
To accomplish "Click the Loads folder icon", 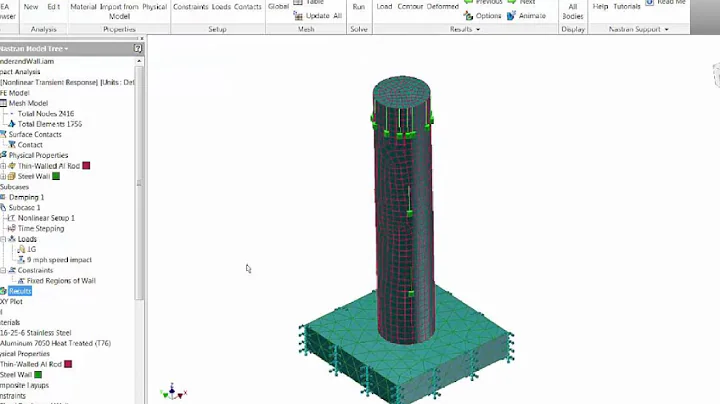I will (12, 239).
